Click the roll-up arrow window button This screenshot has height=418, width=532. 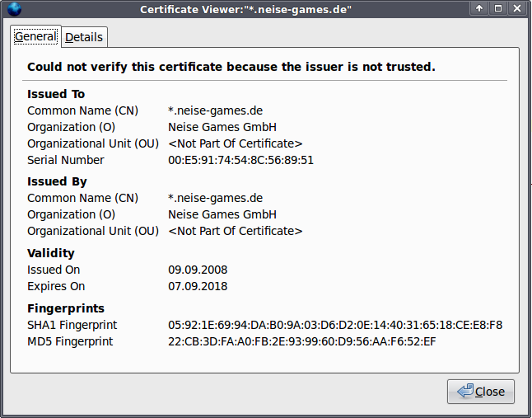point(479,8)
